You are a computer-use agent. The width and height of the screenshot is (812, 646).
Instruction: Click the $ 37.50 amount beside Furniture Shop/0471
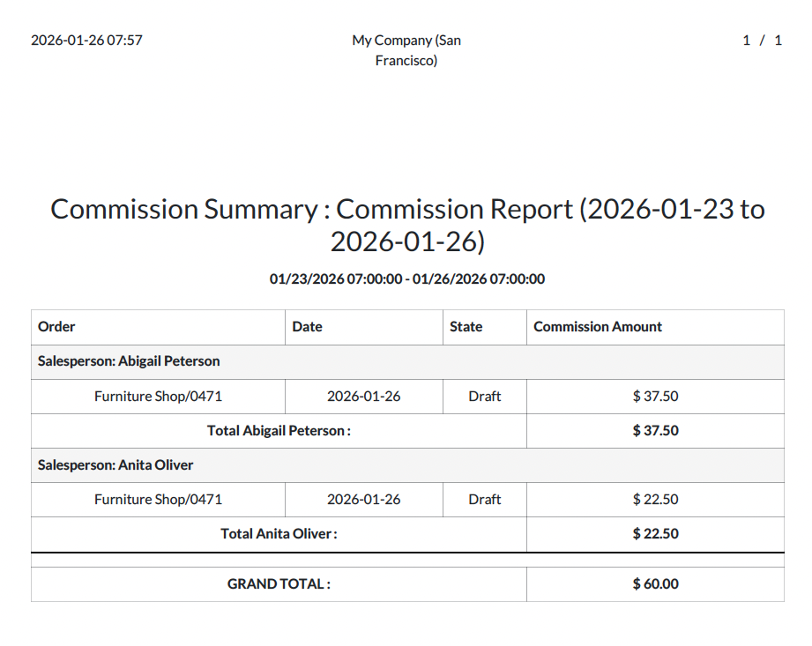(656, 397)
